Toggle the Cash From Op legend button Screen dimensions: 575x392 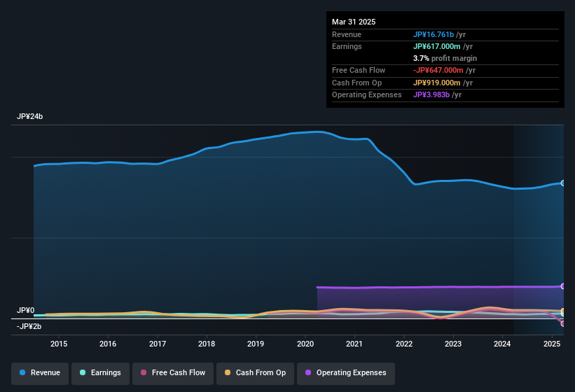[x=255, y=372]
